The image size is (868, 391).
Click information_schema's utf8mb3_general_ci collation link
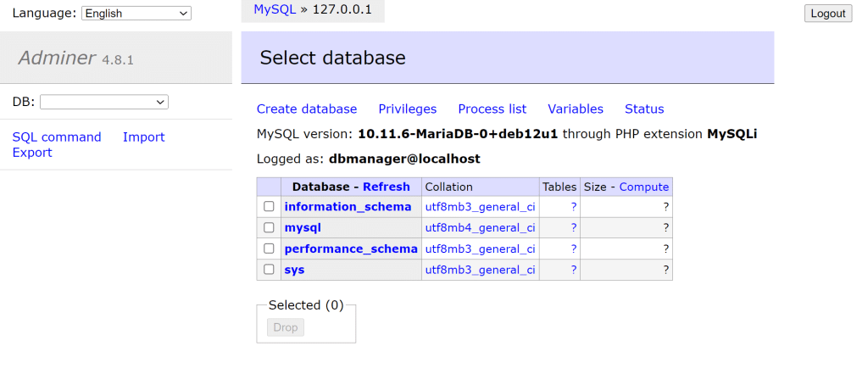pos(480,207)
